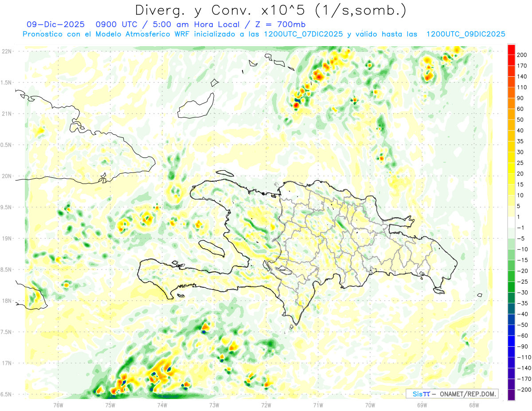The image size is (532, 411).
Task: Click the '17N' latitude label
Action: point(7,363)
